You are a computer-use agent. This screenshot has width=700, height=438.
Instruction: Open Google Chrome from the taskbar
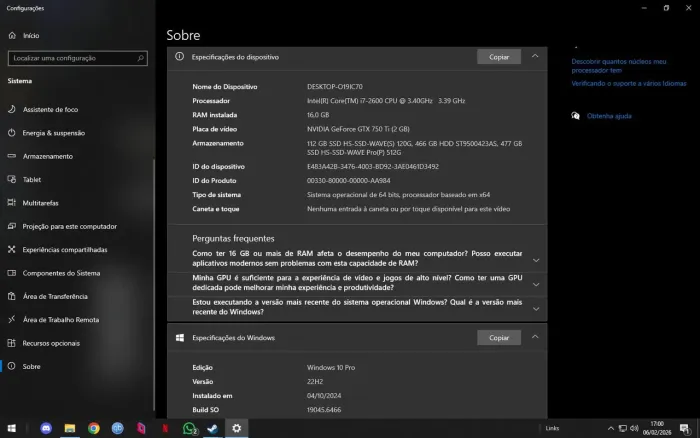coord(94,428)
